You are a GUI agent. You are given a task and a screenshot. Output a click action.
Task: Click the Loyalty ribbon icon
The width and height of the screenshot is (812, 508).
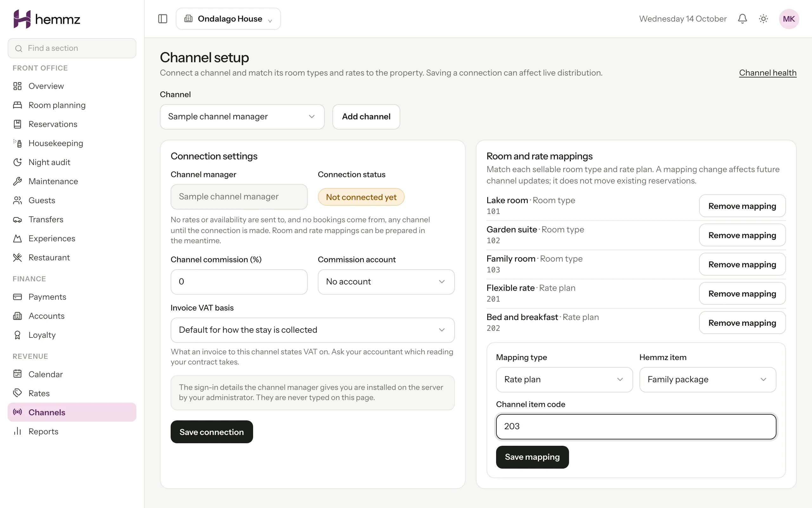pos(17,335)
